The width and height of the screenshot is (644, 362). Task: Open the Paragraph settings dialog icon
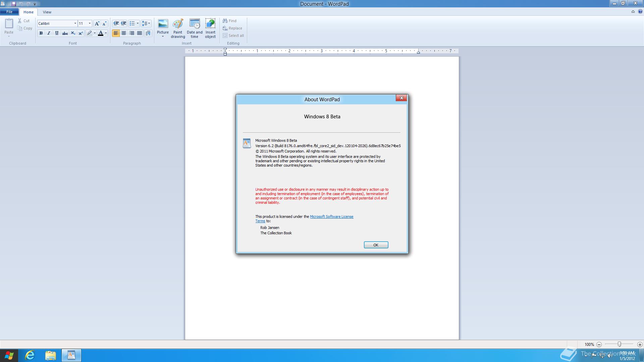click(148, 33)
